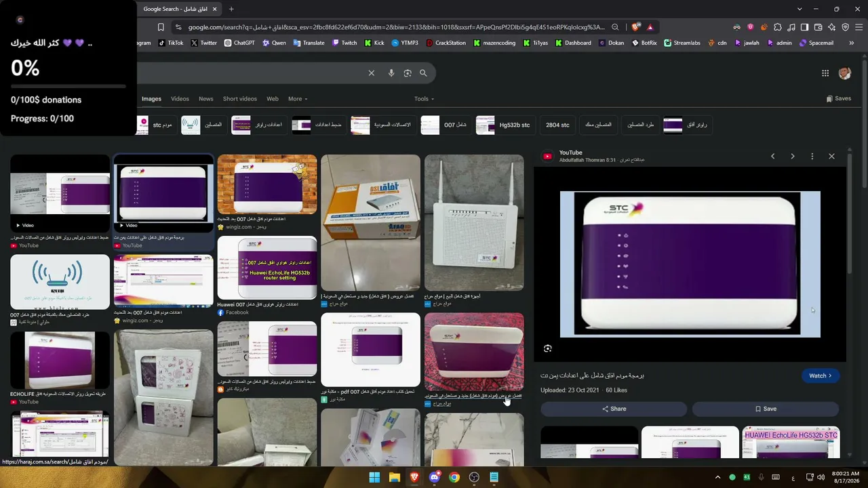868x488 pixels.
Task: Click the Watch button in the preview panel
Action: pyautogui.click(x=821, y=375)
